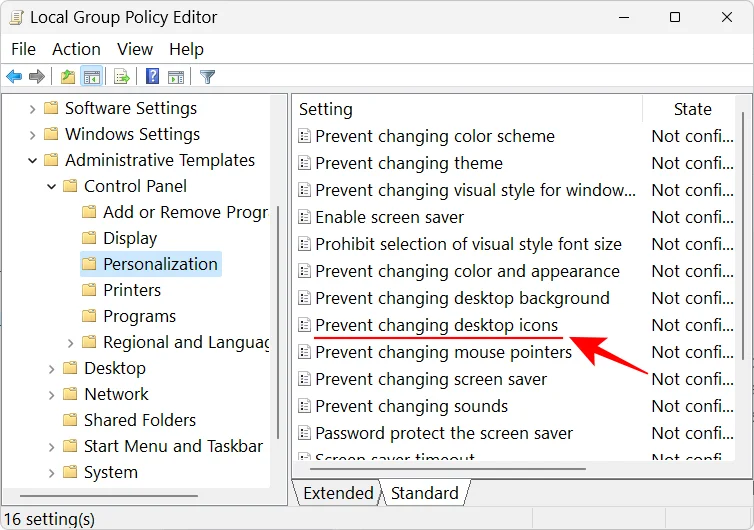Select the Display folder in tree

(130, 239)
